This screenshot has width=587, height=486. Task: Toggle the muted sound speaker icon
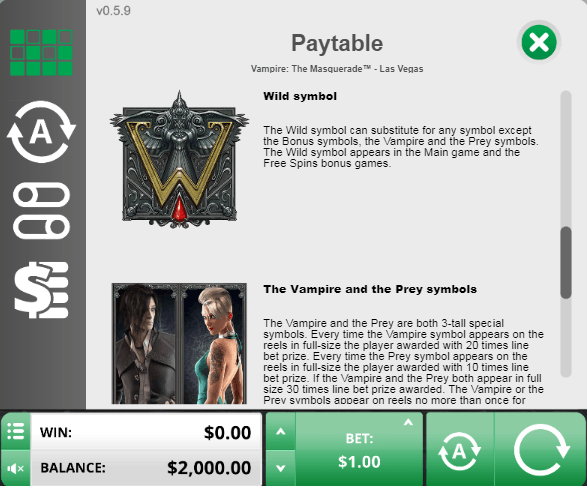[15, 468]
